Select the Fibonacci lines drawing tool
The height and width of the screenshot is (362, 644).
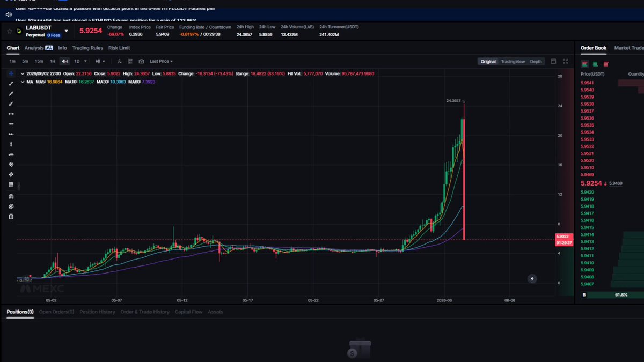[11, 184]
